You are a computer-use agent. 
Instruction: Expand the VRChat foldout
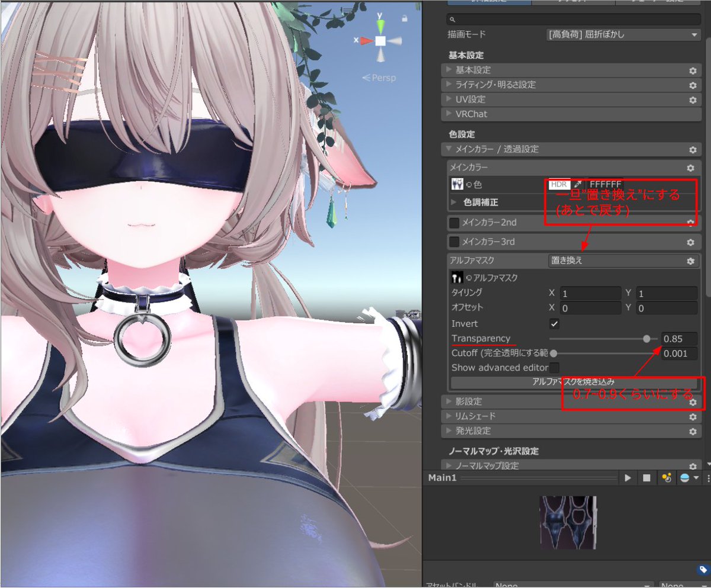450,114
